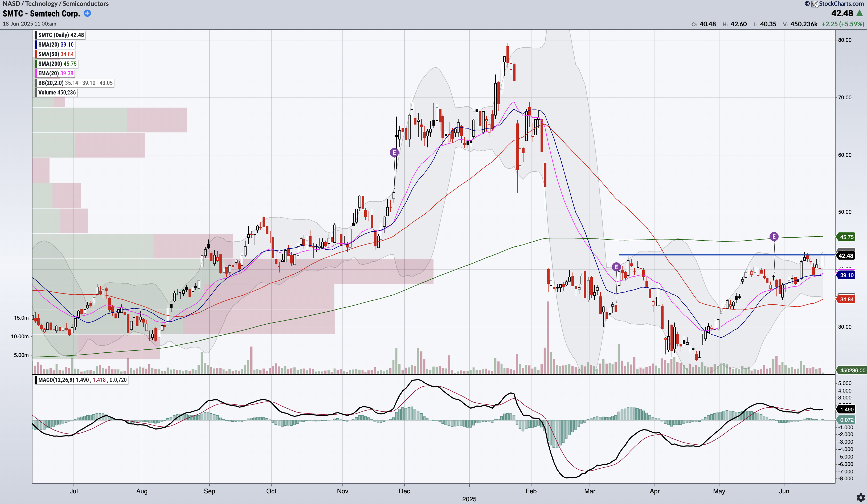Select the SMA(20) 39.10 legend label
867x504 pixels.
click(55, 45)
